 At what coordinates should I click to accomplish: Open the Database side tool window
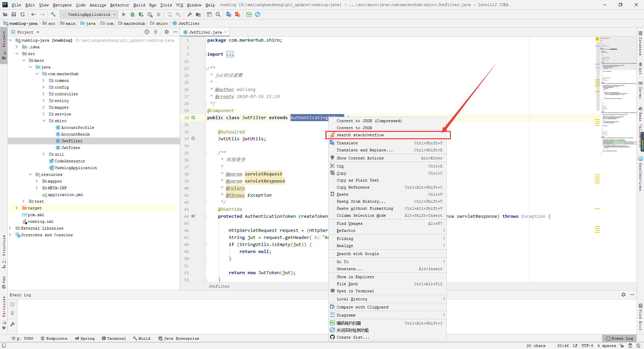(x=640, y=43)
